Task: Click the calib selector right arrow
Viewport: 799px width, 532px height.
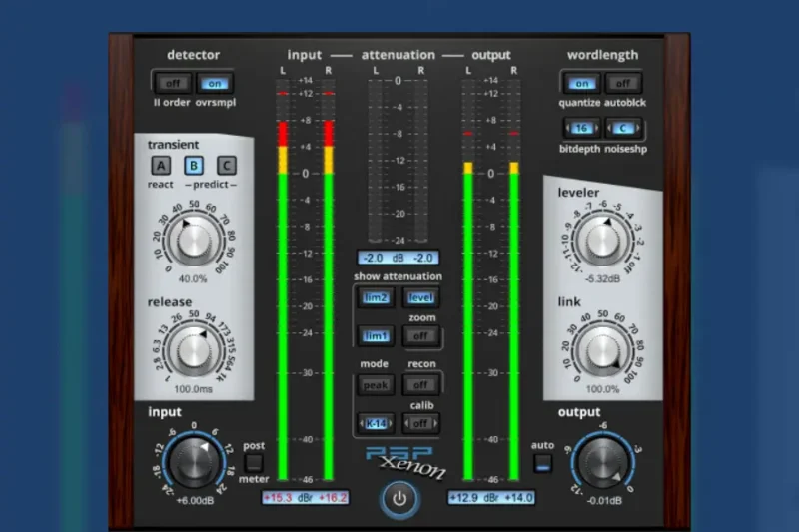Action: (x=434, y=423)
